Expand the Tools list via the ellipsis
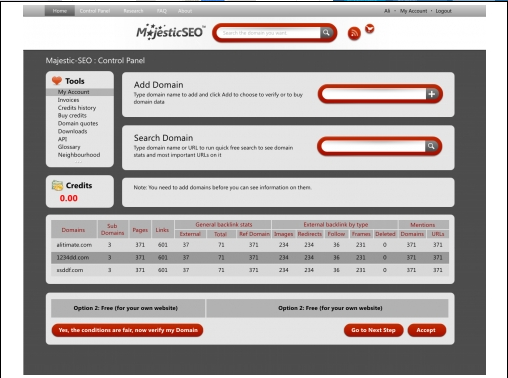 pos(78,162)
